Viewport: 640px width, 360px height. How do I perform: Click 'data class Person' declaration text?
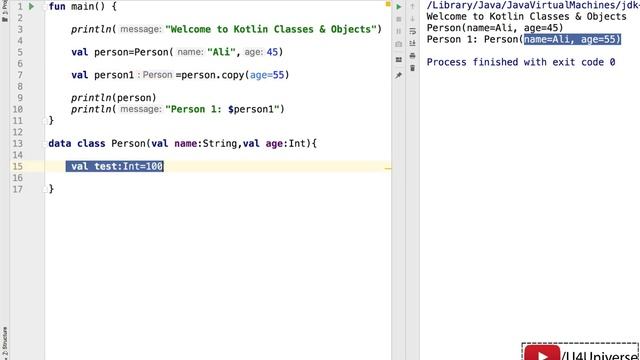pyautogui.click(x=97, y=143)
